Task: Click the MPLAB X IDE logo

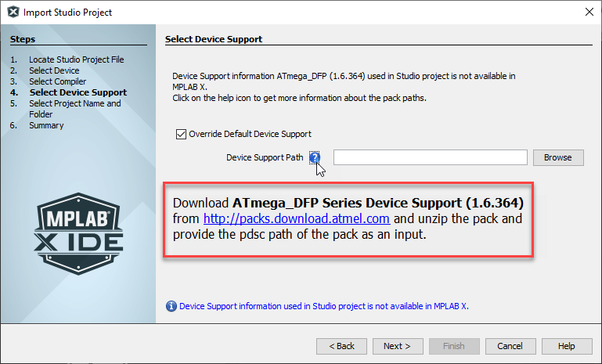Action: [78, 232]
